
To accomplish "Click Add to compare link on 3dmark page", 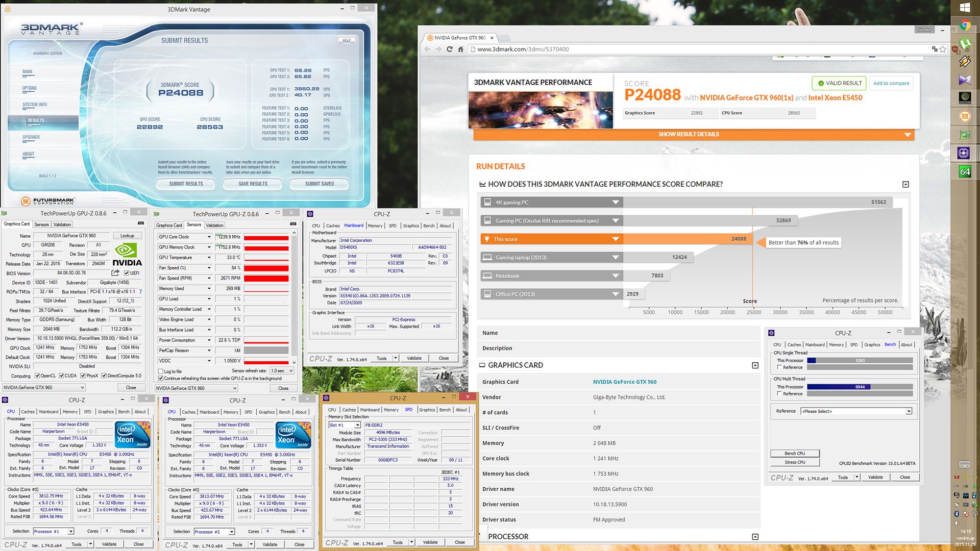I will (891, 83).
